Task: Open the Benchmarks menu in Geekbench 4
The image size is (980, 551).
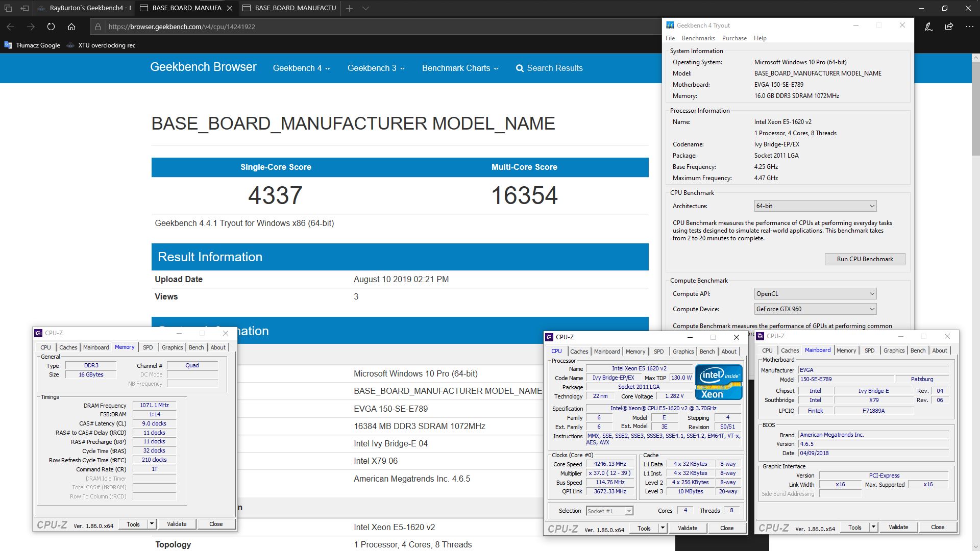Action: pos(698,38)
